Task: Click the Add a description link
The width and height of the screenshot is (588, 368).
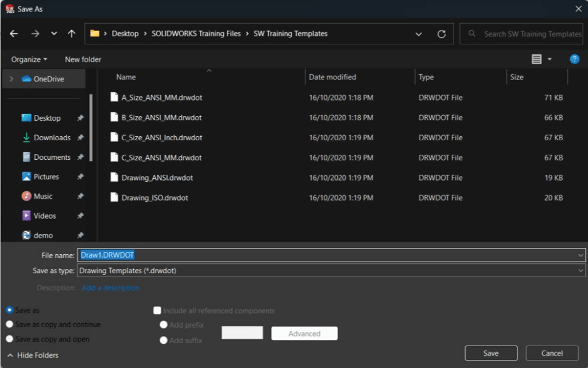Action: (x=110, y=287)
